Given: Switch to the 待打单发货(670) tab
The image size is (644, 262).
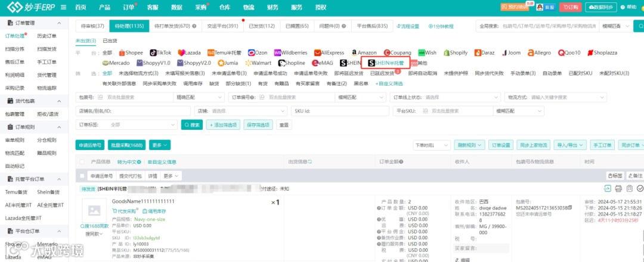Looking at the screenshot, I should pos(175,26).
